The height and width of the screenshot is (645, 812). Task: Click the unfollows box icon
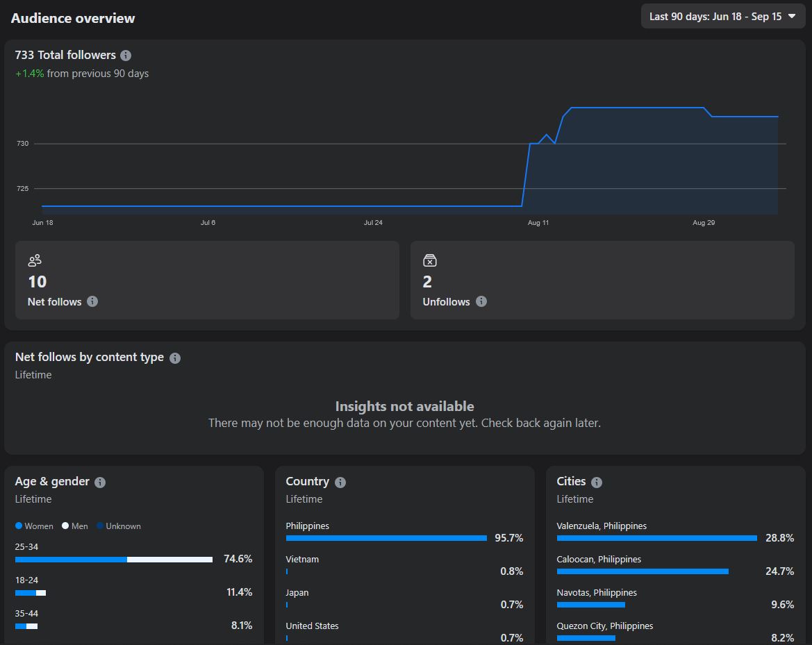point(429,260)
